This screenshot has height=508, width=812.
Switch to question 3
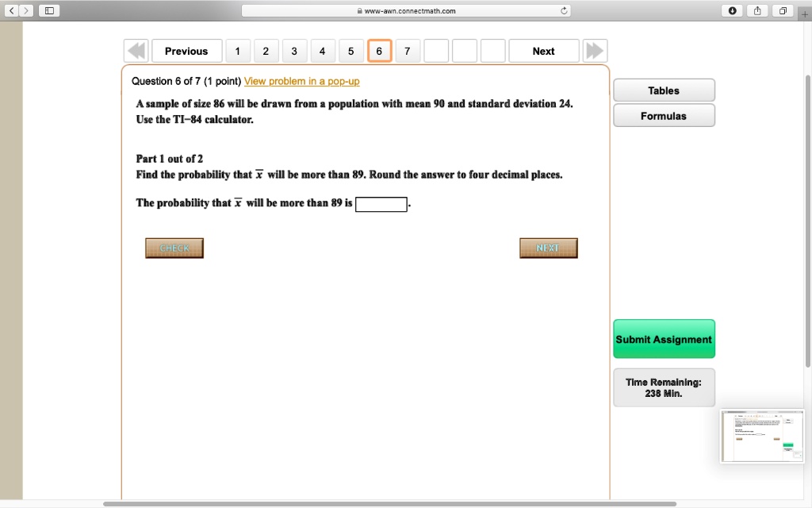pyautogui.click(x=294, y=50)
